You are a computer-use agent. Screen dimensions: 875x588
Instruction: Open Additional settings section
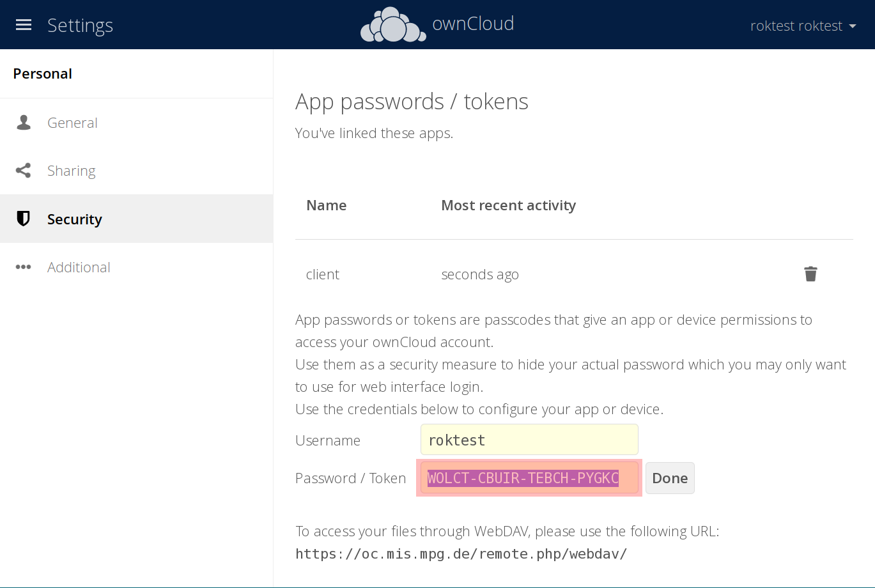click(137, 267)
